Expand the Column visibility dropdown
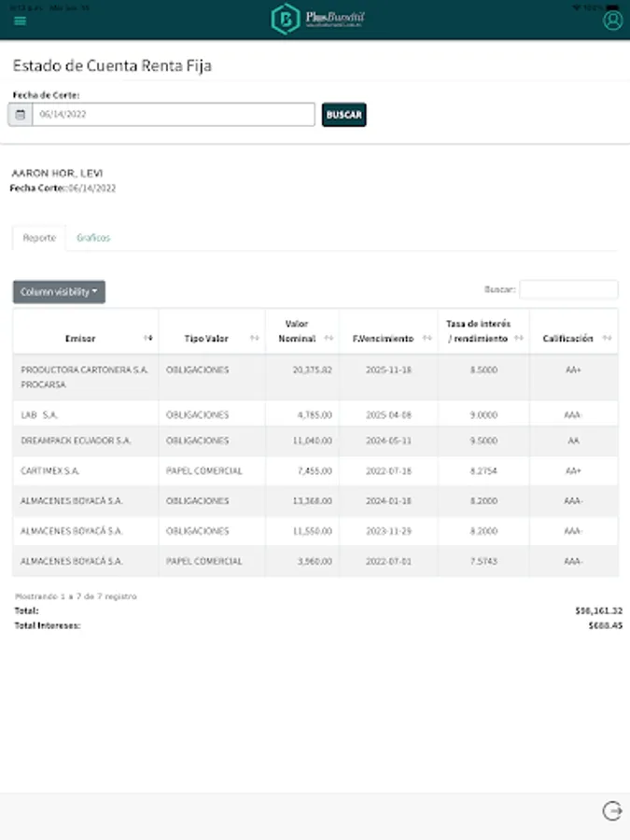 59,292
